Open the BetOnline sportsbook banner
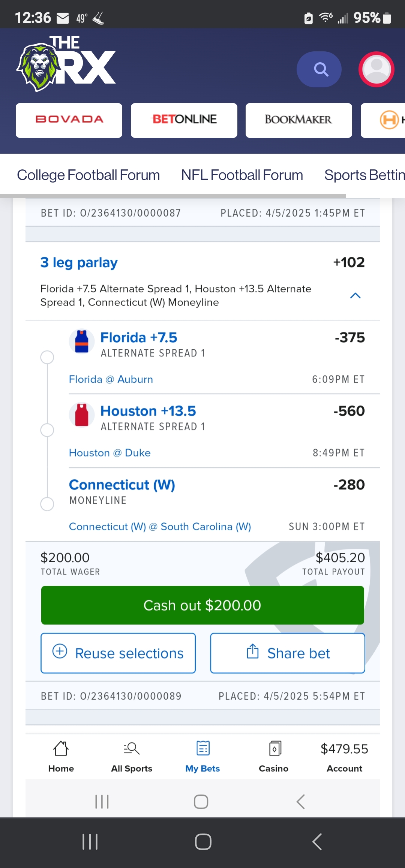Viewport: 405px width, 868px height. [x=184, y=120]
